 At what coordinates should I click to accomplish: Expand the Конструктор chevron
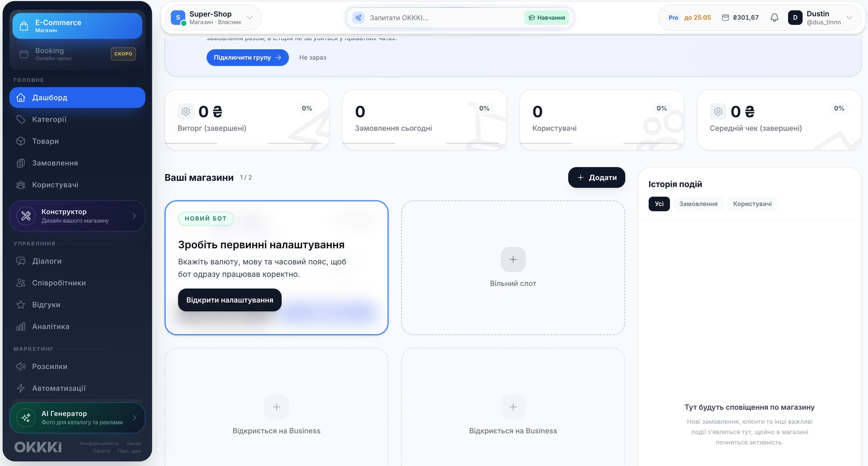coord(134,216)
